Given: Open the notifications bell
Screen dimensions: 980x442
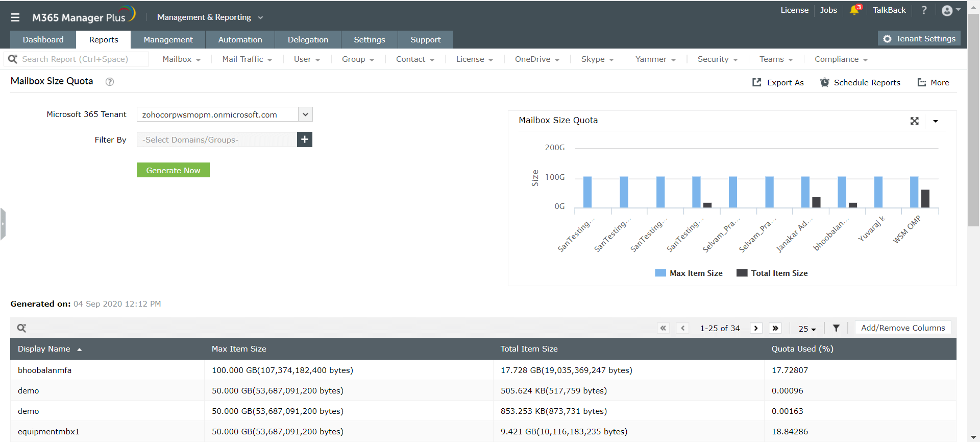Looking at the screenshot, I should 854,10.
